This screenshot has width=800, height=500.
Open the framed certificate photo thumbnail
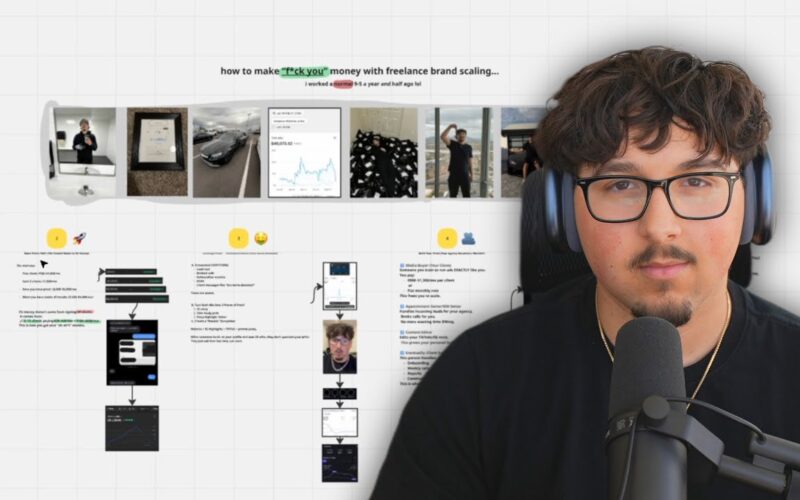pos(156,152)
